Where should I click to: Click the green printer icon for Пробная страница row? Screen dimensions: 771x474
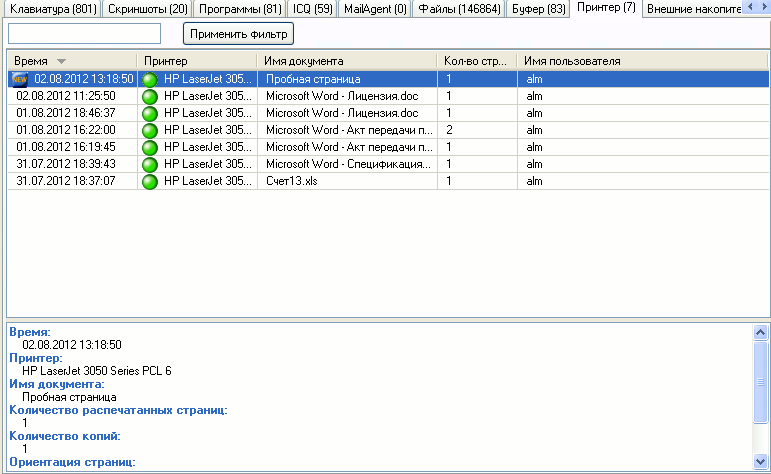(x=150, y=79)
